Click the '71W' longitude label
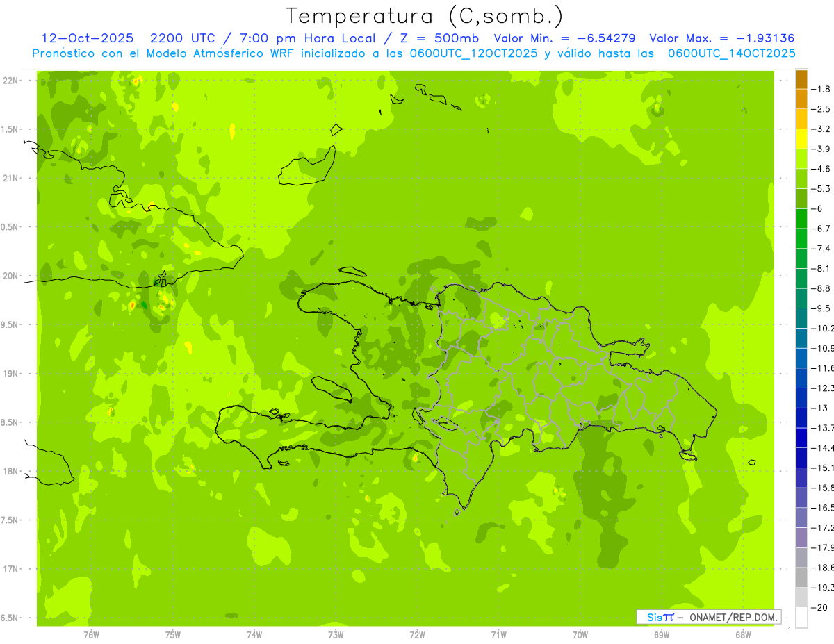Viewport: 834px width, 644px height. 498,635
